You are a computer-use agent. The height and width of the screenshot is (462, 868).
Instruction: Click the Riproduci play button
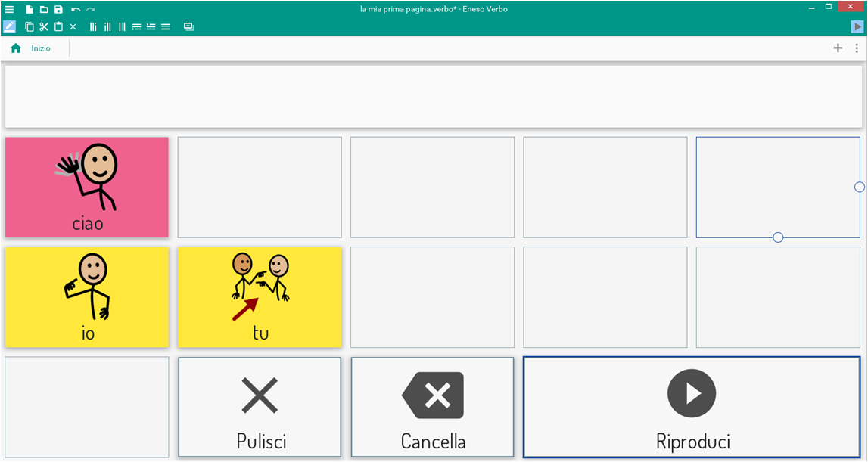coord(692,407)
